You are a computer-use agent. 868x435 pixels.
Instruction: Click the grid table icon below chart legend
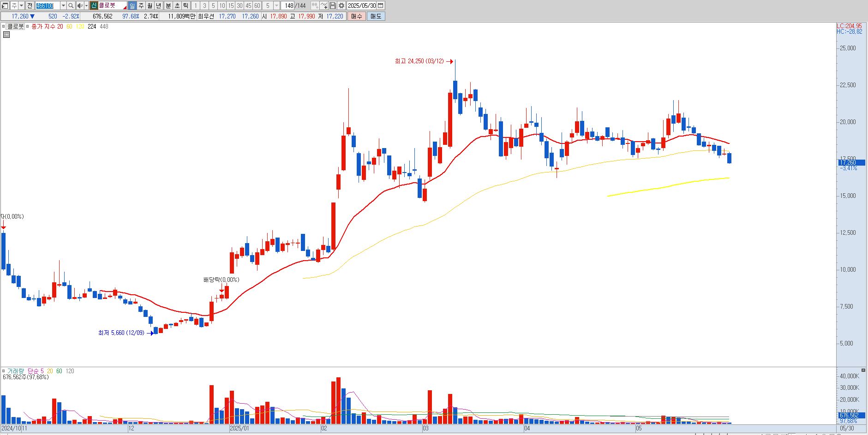6,34
